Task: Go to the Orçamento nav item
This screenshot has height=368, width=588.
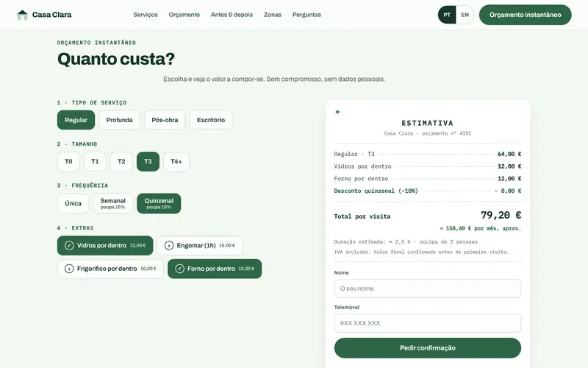Action: [x=184, y=15]
